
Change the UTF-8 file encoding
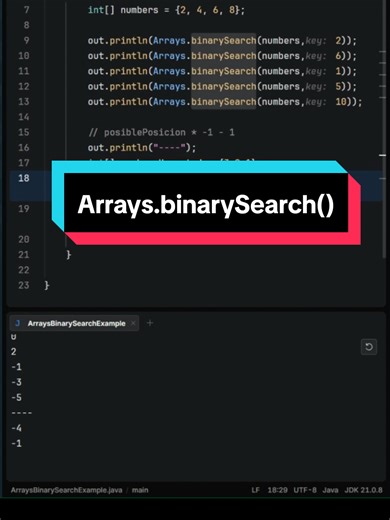coord(305,490)
